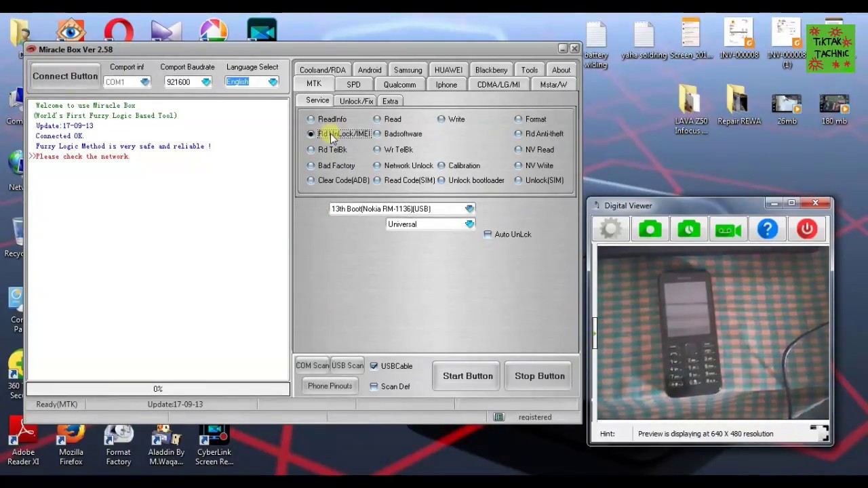Click Connect Button
The image size is (868, 488).
(x=65, y=76)
